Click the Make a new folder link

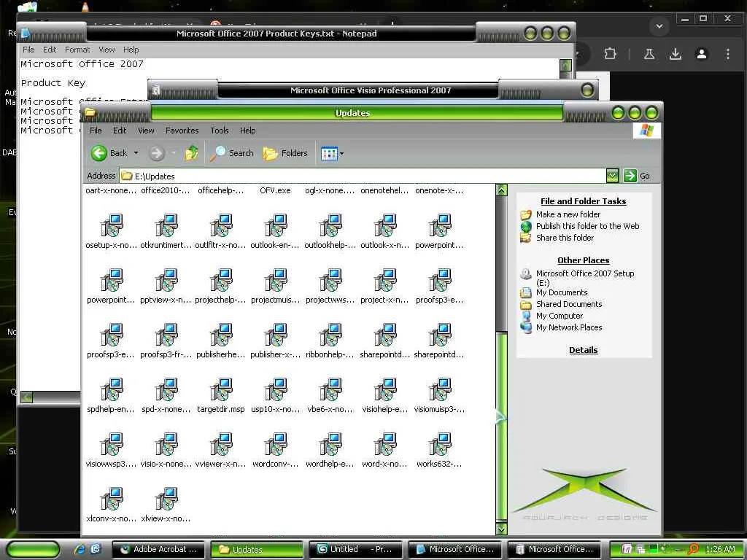point(568,214)
